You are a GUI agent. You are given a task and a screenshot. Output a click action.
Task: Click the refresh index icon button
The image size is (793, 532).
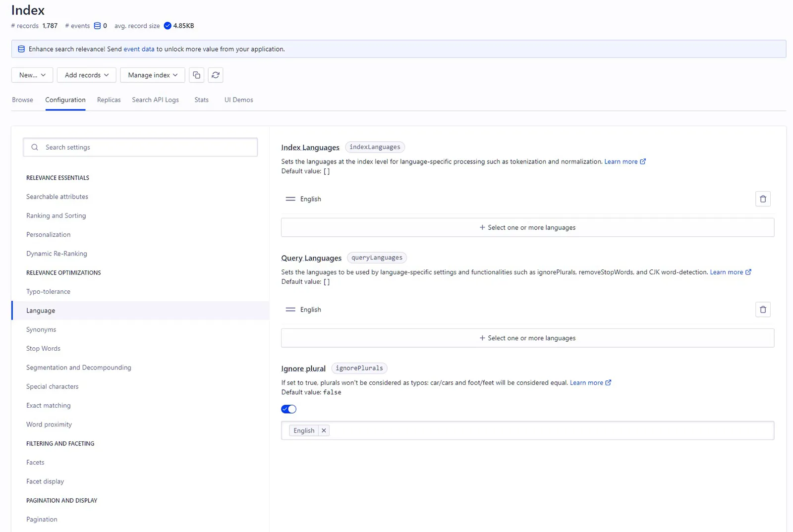(216, 75)
